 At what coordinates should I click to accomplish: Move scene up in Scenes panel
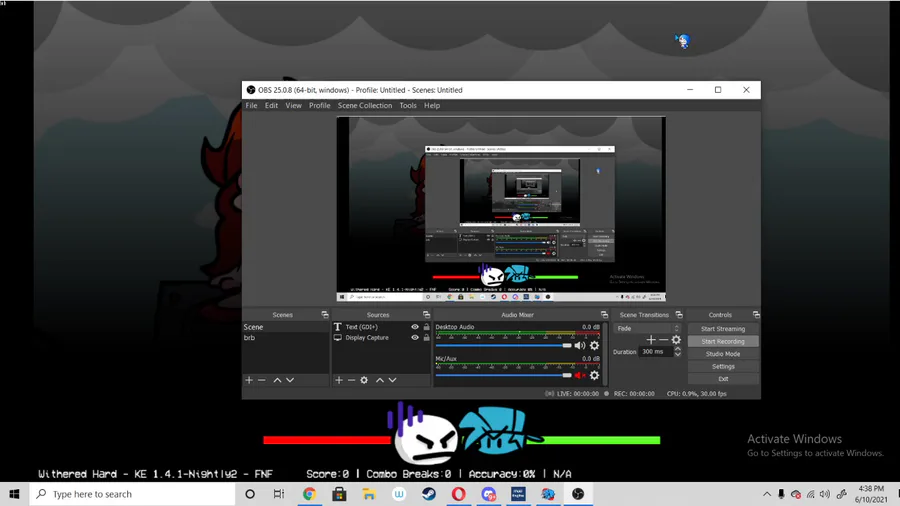tap(277, 380)
